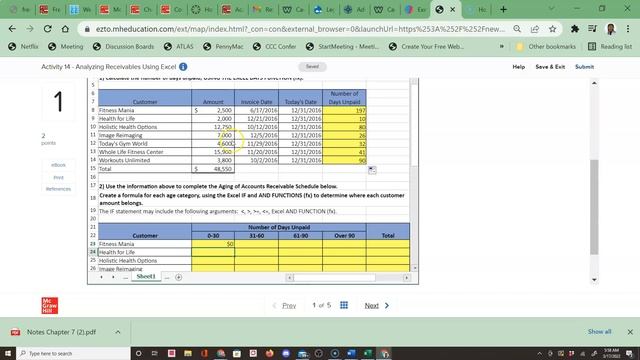The image size is (640, 360).
Task: Click the page vertical scrollbar thumb
Action: pyautogui.click(x=594, y=207)
